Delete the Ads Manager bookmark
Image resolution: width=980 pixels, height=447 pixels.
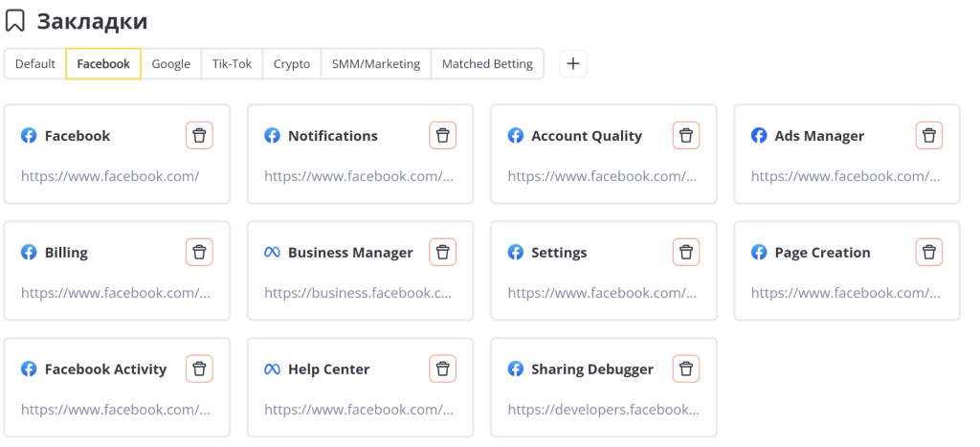(x=929, y=135)
